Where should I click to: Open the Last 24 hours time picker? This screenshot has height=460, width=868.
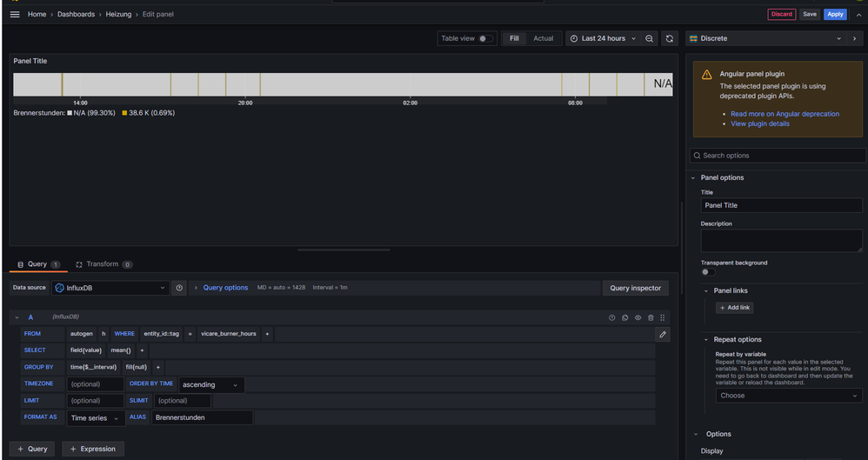click(603, 38)
